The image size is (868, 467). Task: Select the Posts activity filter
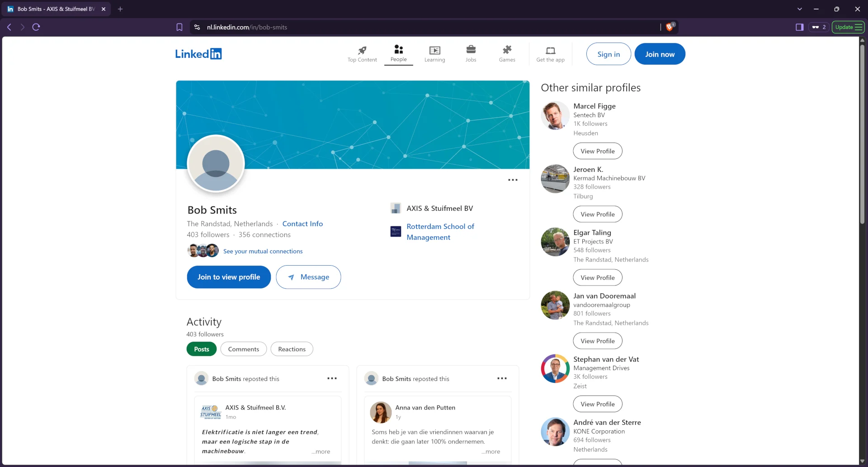(x=202, y=349)
